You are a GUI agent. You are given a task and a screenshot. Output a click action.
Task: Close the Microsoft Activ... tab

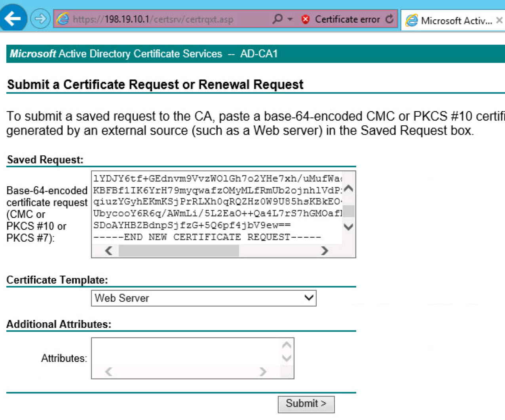pos(499,20)
